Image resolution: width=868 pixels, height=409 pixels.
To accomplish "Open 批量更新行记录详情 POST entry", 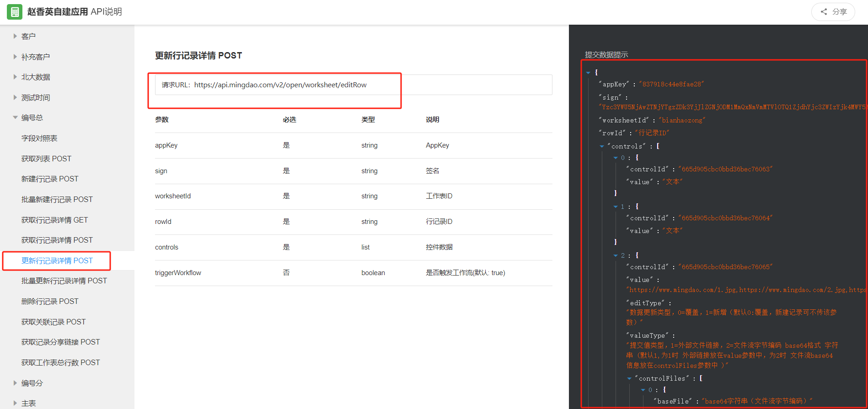I will pos(64,281).
